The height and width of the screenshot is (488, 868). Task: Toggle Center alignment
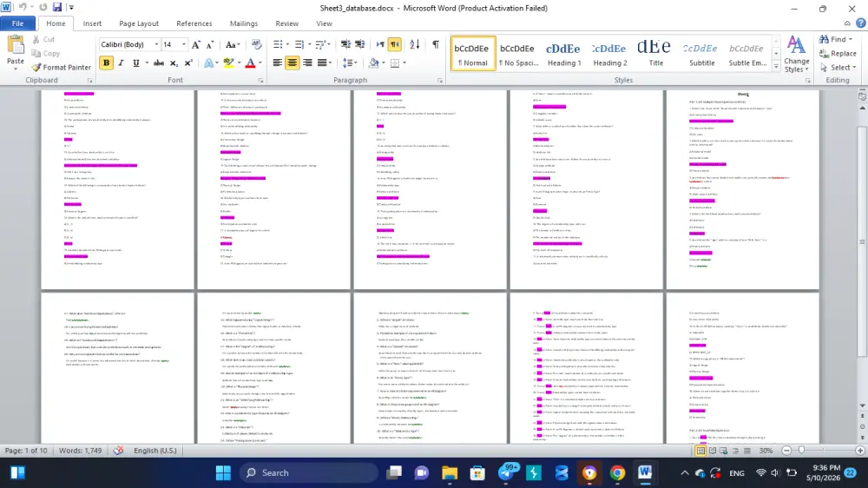[x=293, y=63]
